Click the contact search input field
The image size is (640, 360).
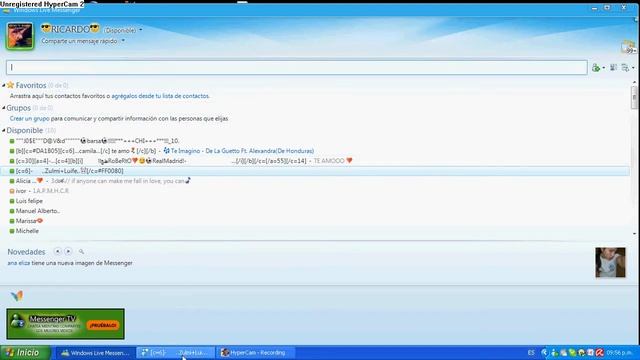[x=297, y=67]
